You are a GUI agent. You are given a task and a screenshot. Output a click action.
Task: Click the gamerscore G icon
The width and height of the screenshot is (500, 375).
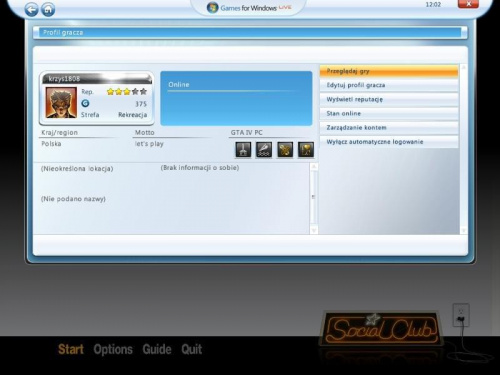tap(85, 104)
